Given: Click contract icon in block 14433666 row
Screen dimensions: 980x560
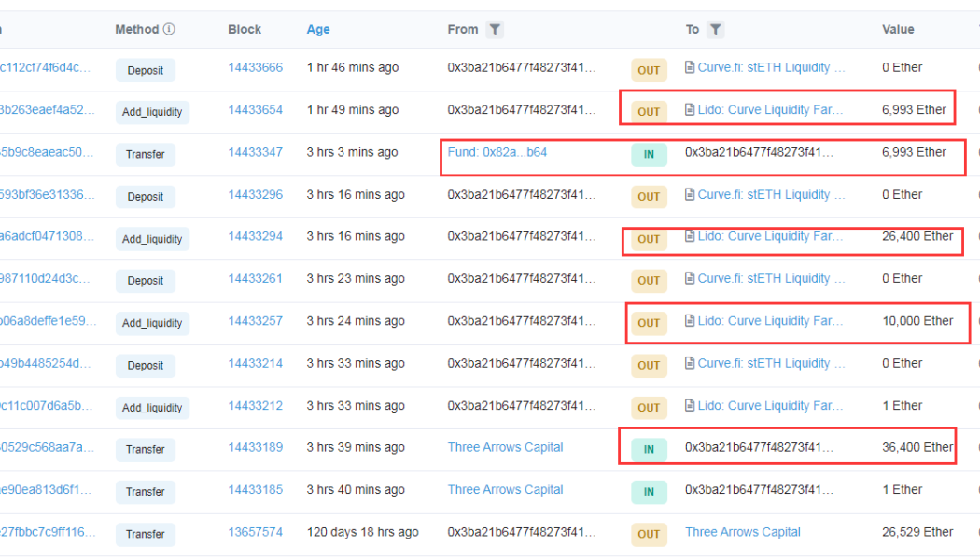Looking at the screenshot, I should coord(690,67).
